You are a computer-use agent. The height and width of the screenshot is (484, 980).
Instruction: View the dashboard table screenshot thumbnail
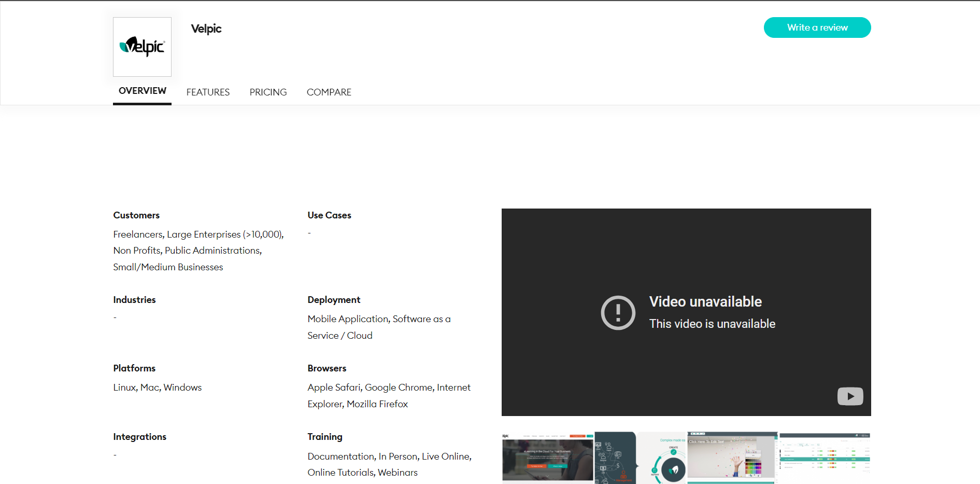824,458
